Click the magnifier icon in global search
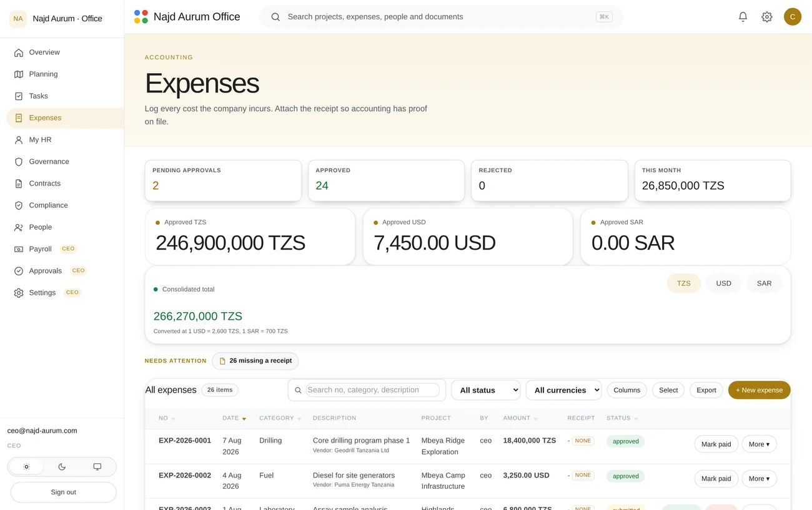Image resolution: width=812 pixels, height=510 pixels. 275,17
